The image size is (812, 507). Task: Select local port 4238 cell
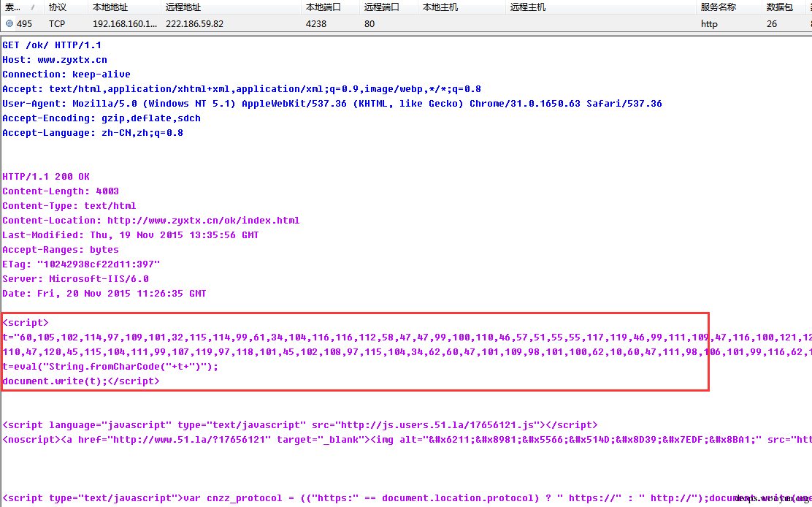tap(316, 24)
